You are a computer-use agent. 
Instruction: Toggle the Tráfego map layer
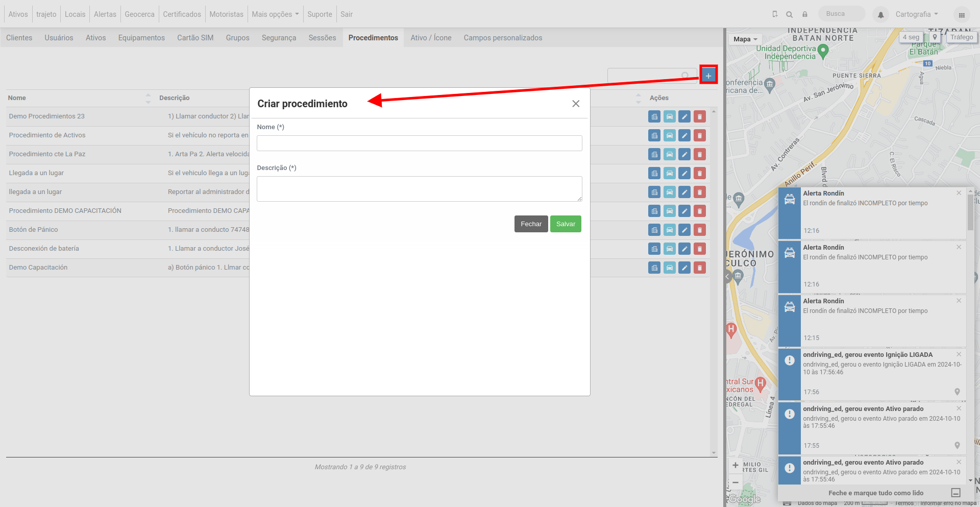pyautogui.click(x=961, y=37)
